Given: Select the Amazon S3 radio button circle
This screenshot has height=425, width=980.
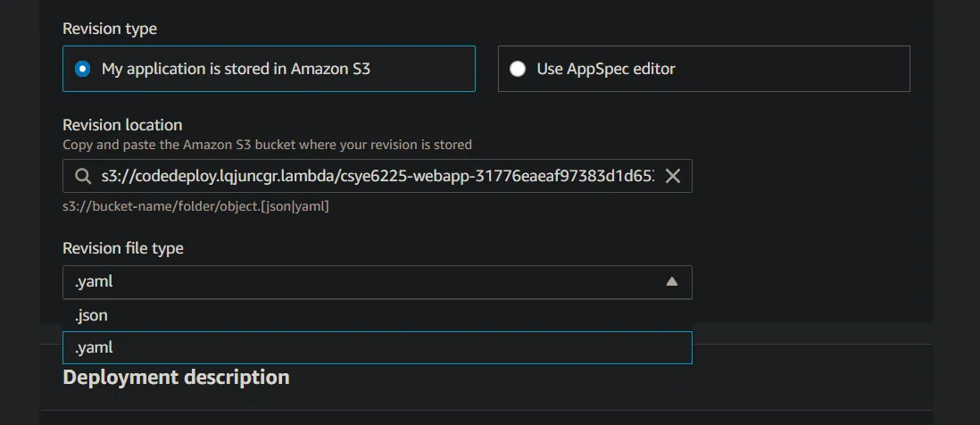Looking at the screenshot, I should coord(83,69).
